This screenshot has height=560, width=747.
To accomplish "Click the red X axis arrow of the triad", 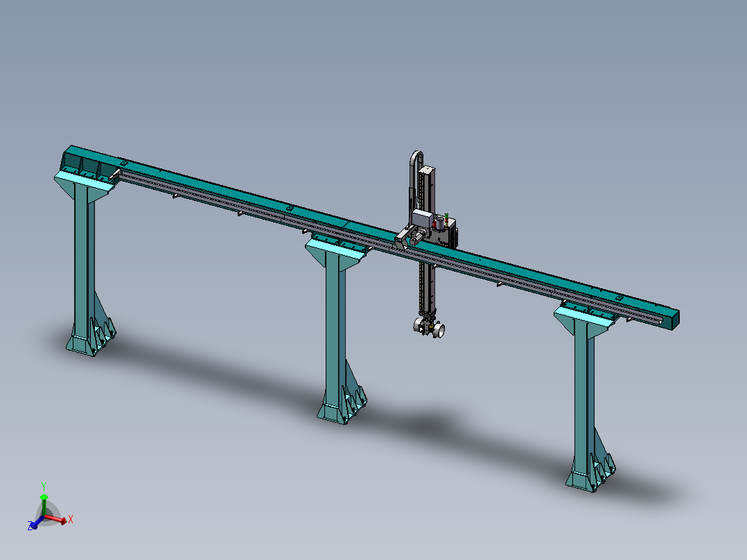I will [57, 520].
